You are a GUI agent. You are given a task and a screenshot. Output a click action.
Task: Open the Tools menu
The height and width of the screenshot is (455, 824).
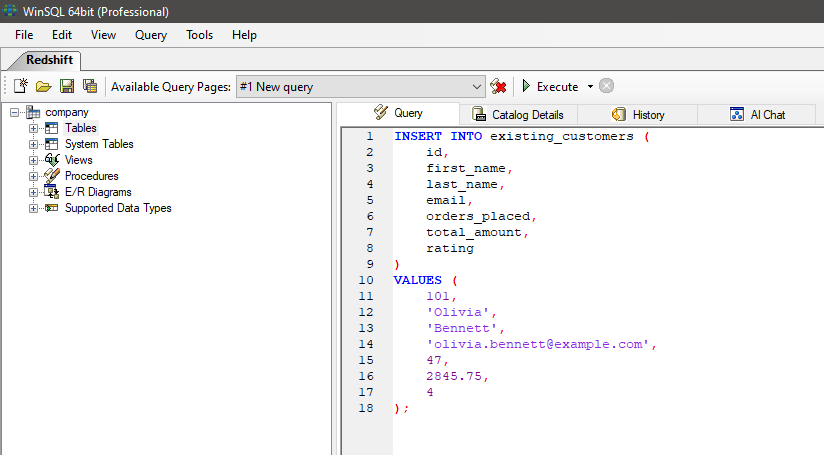(199, 35)
